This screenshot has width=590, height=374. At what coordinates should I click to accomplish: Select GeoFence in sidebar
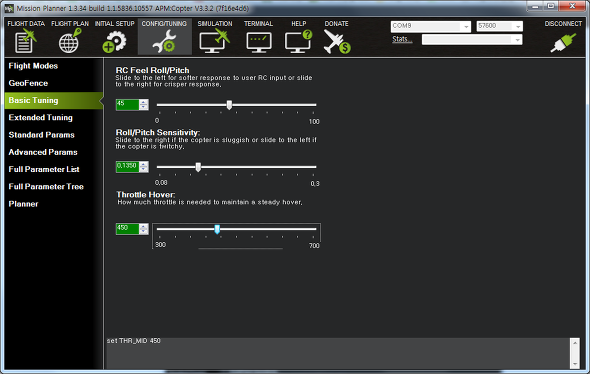[x=28, y=83]
